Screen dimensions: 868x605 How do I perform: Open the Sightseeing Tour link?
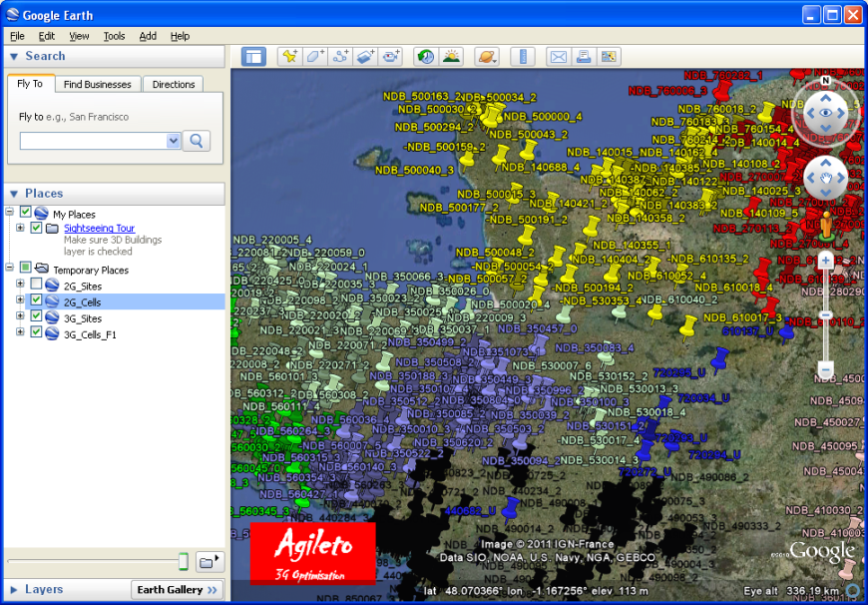click(x=99, y=229)
